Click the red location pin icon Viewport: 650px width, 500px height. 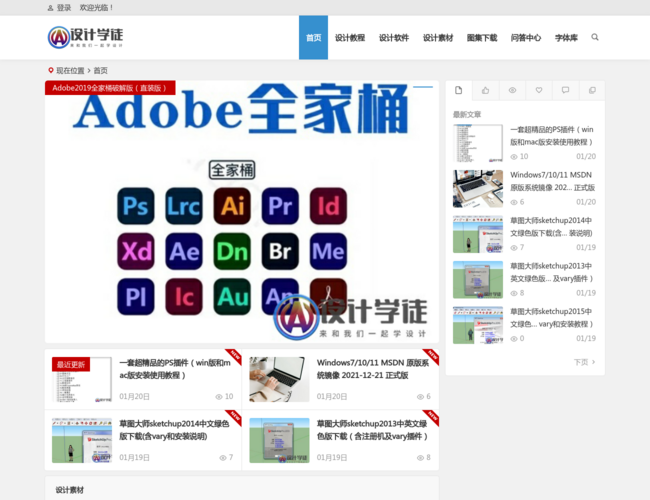coord(51,70)
